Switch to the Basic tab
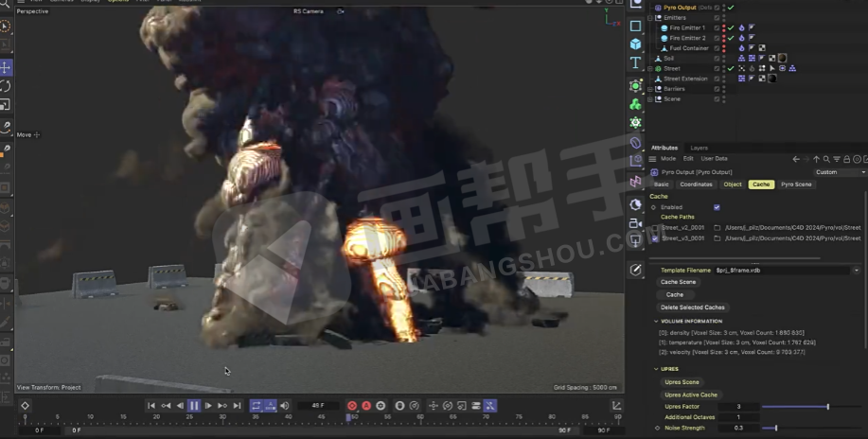868x439 pixels. pyautogui.click(x=662, y=184)
